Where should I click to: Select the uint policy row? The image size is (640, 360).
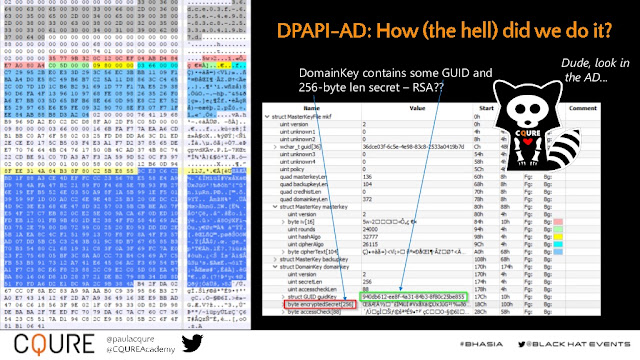coord(431,169)
